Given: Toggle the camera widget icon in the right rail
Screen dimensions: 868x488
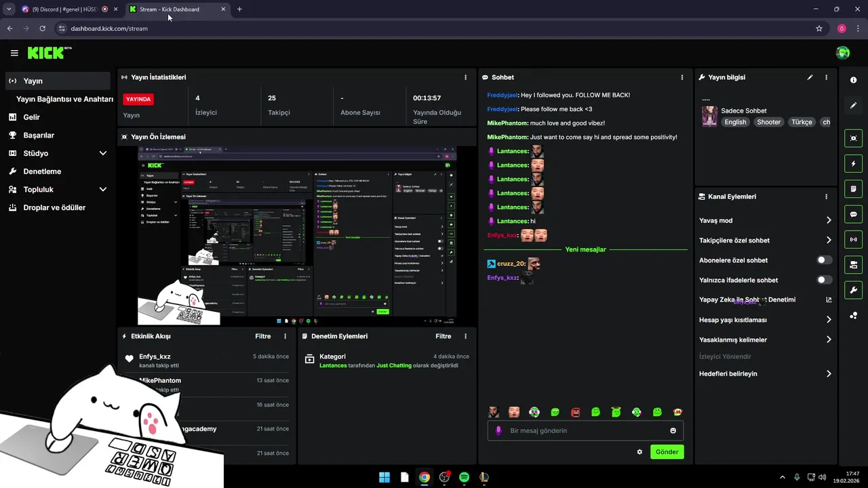Looking at the screenshot, I should point(853,264).
